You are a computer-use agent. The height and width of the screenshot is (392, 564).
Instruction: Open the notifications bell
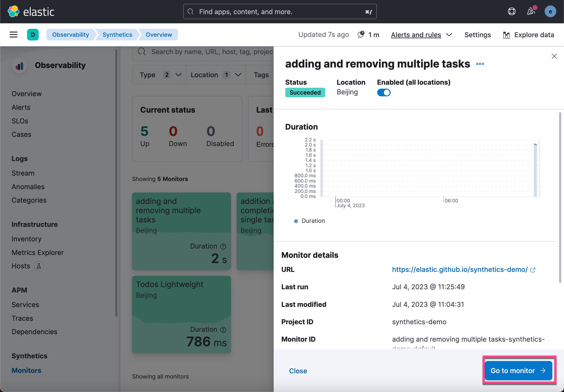tap(531, 11)
